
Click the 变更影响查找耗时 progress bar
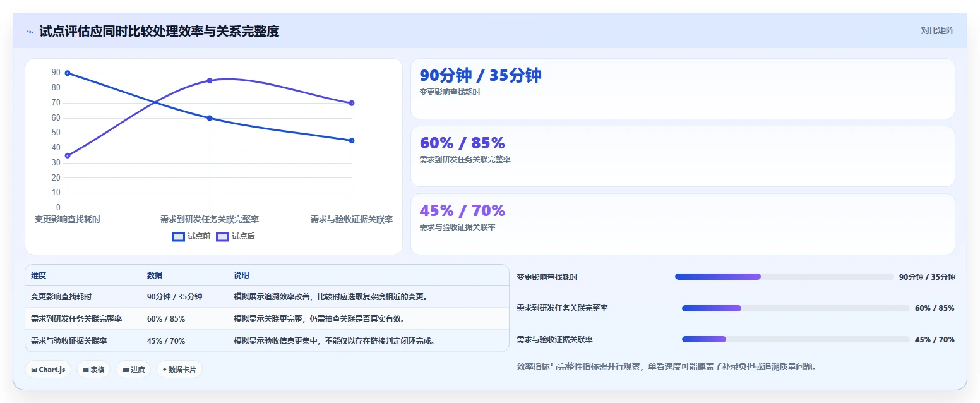[784, 277]
